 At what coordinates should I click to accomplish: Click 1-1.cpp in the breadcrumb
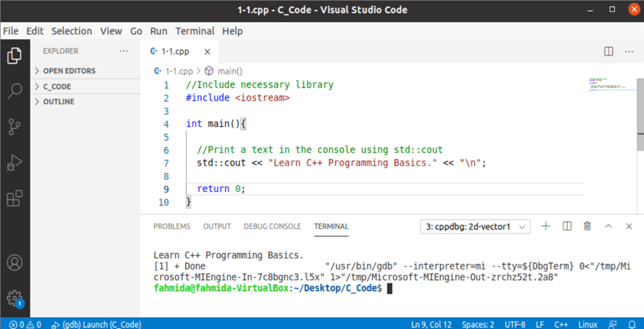(x=179, y=71)
